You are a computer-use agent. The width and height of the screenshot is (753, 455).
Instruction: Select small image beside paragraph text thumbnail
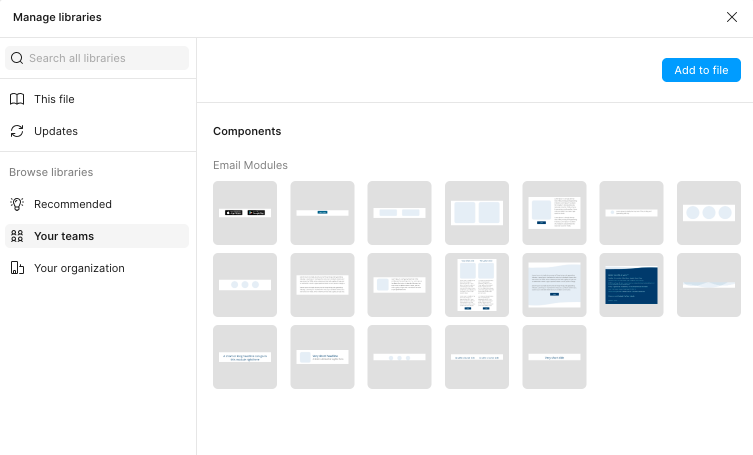tap(400, 285)
